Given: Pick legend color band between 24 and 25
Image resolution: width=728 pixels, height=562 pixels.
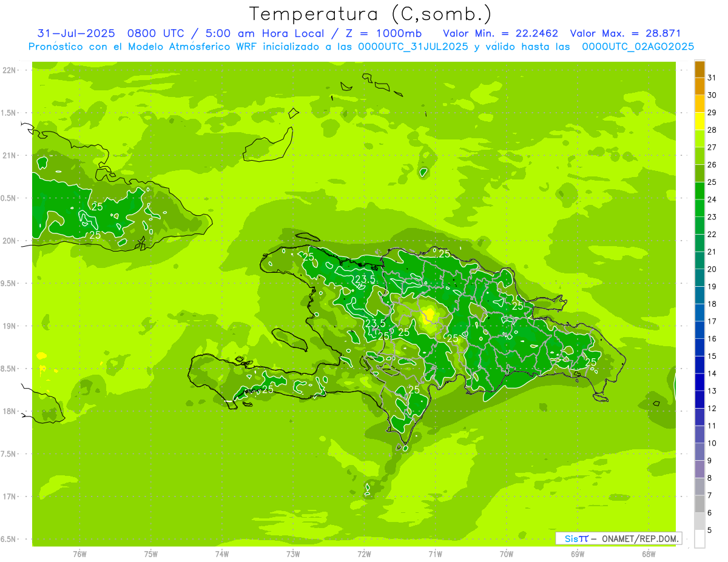Looking at the screenshot, I should click(699, 190).
